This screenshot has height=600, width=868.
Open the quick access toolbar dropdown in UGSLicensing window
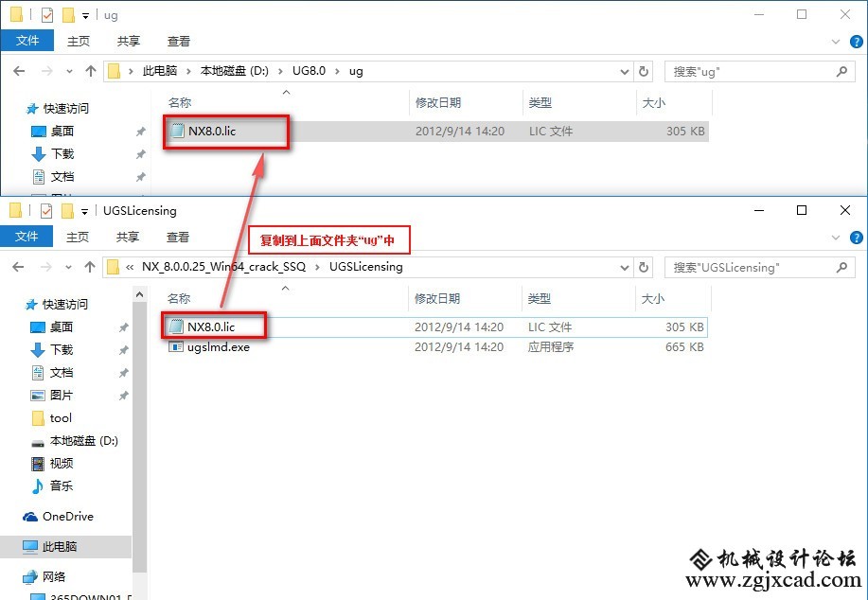coord(84,211)
